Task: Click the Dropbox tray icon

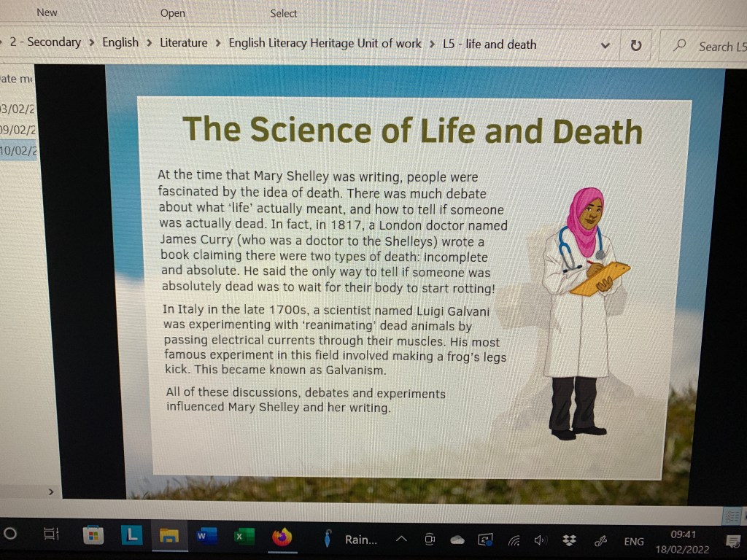Action: 569,540
